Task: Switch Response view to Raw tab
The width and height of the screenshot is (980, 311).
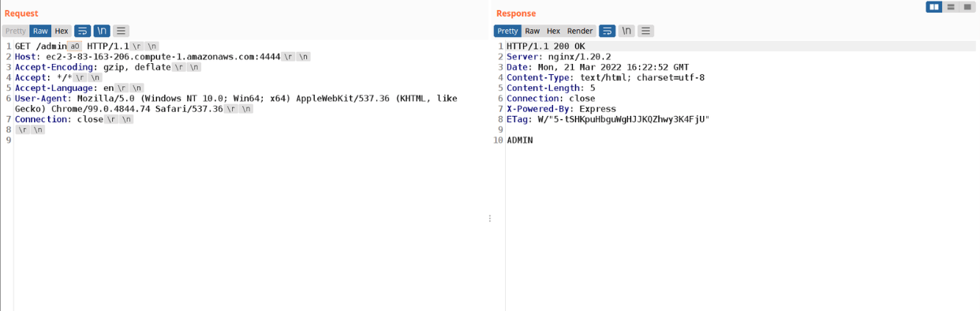Action: pos(533,31)
